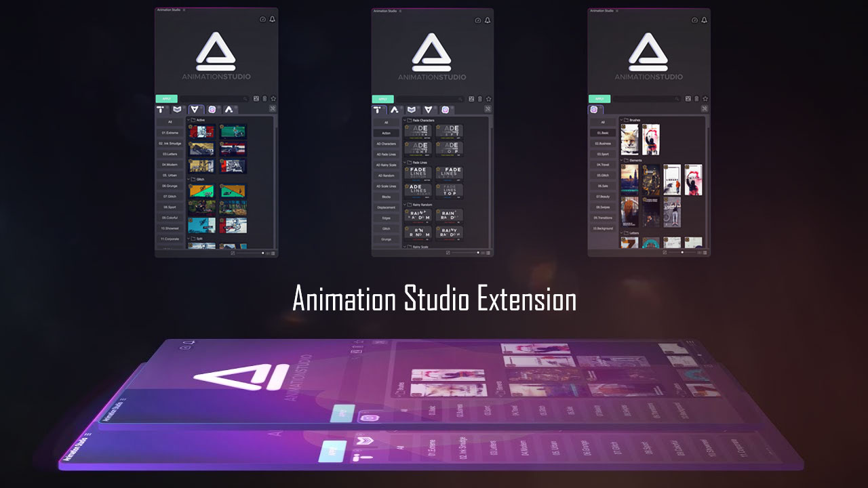This screenshot has height=488, width=868.
Task: Click trash icon in the Fade Characters panel
Action: [481, 98]
